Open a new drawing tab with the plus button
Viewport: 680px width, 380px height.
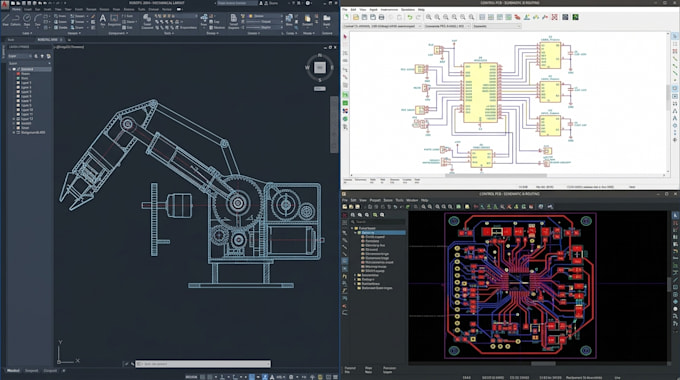click(x=69, y=40)
